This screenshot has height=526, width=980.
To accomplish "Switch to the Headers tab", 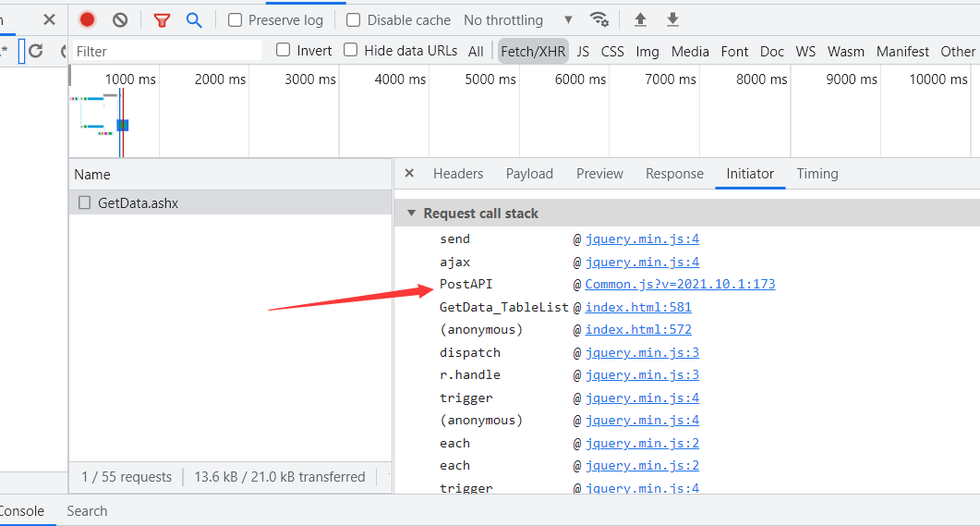I will [x=458, y=174].
